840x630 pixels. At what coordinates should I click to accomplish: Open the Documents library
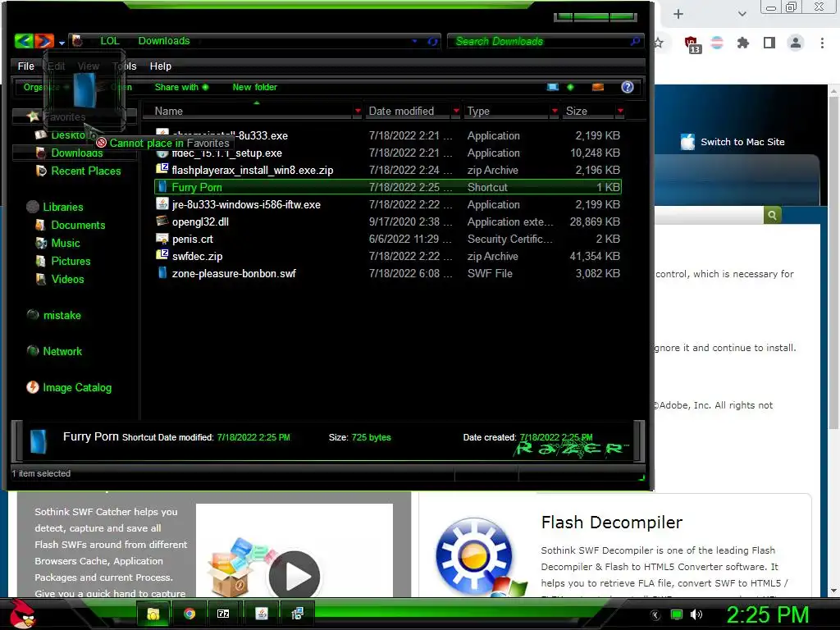(x=78, y=225)
